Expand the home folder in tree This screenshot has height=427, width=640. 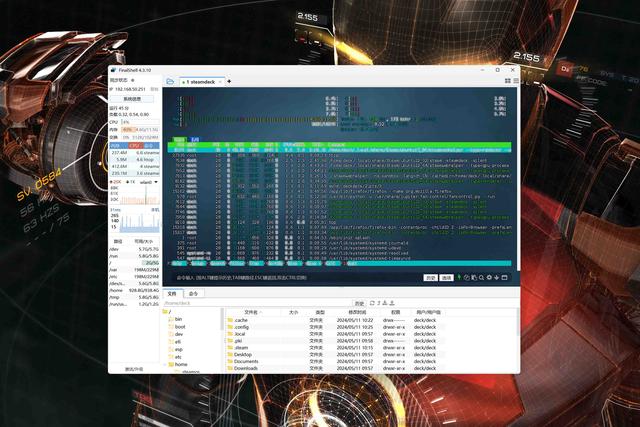[165, 364]
